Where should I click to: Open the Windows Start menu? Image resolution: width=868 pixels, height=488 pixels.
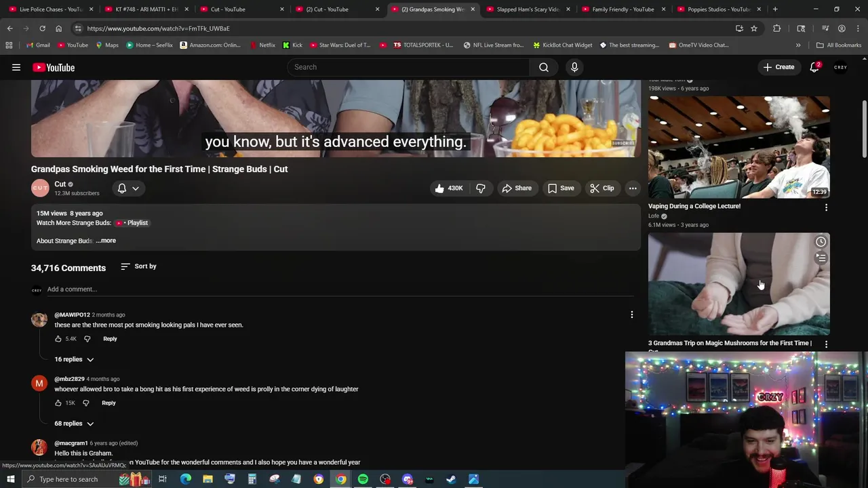(x=11, y=479)
